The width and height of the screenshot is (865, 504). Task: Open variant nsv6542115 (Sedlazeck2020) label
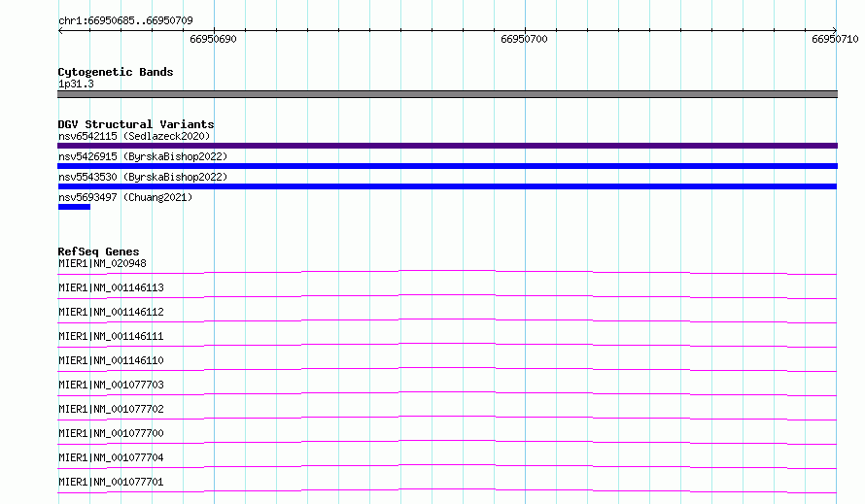pyautogui.click(x=134, y=136)
